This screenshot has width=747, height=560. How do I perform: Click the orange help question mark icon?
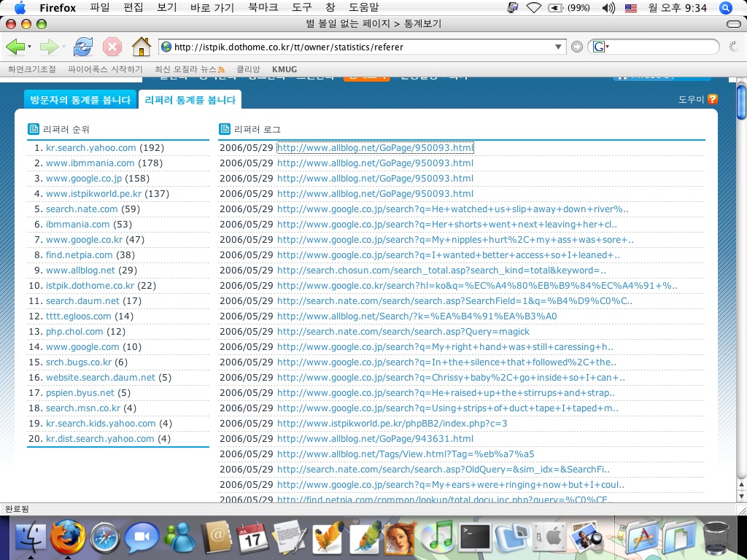(x=713, y=99)
